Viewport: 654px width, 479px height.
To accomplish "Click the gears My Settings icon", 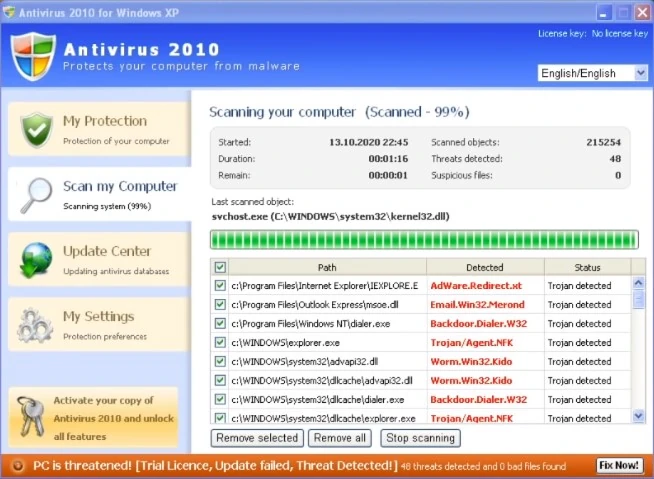I will [35, 325].
